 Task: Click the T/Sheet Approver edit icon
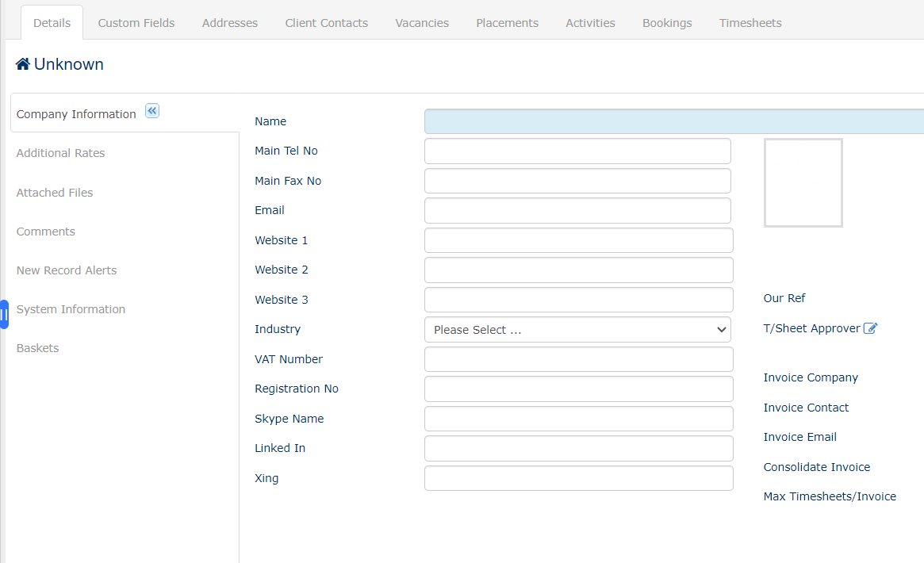(x=870, y=328)
